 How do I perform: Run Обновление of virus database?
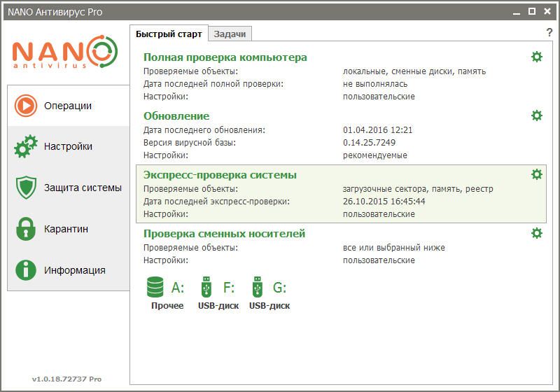pyautogui.click(x=176, y=116)
